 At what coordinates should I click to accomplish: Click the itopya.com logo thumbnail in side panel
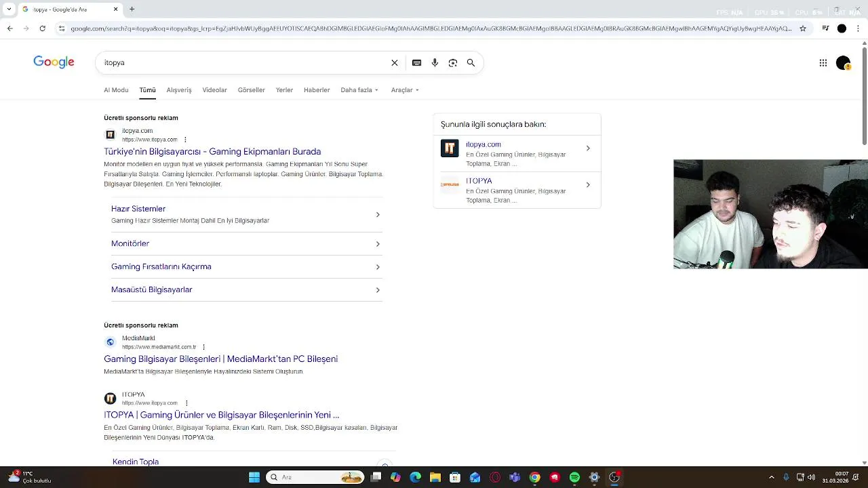450,148
